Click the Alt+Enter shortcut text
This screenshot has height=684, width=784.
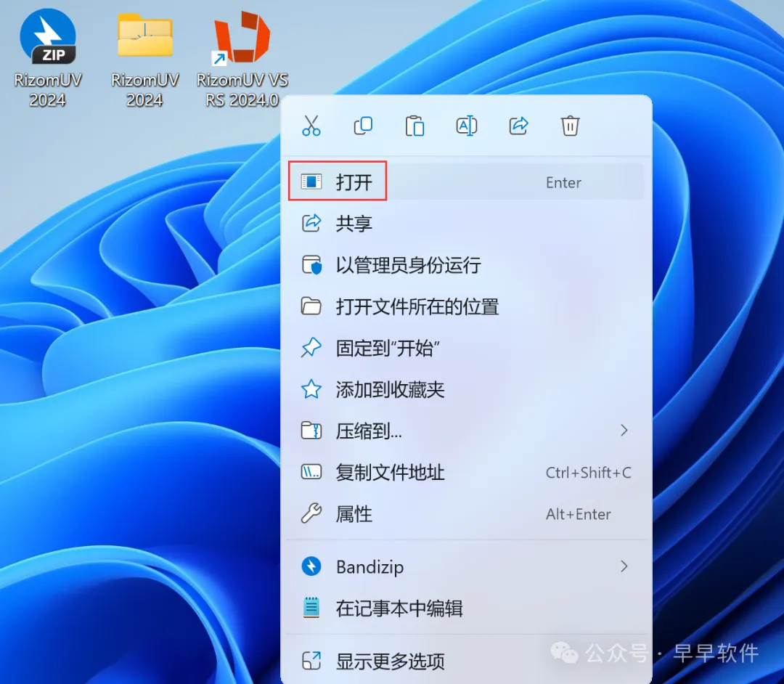(x=579, y=514)
